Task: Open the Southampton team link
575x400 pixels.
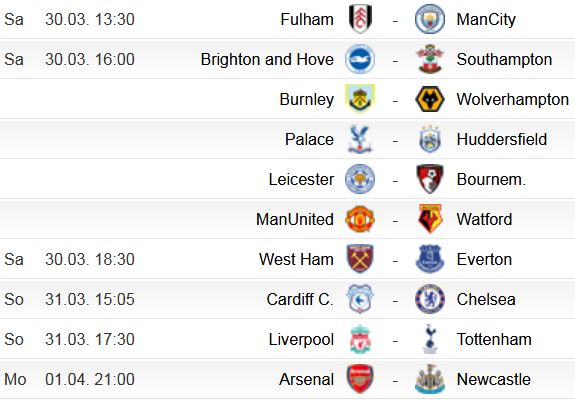Action: pyautogui.click(x=504, y=59)
